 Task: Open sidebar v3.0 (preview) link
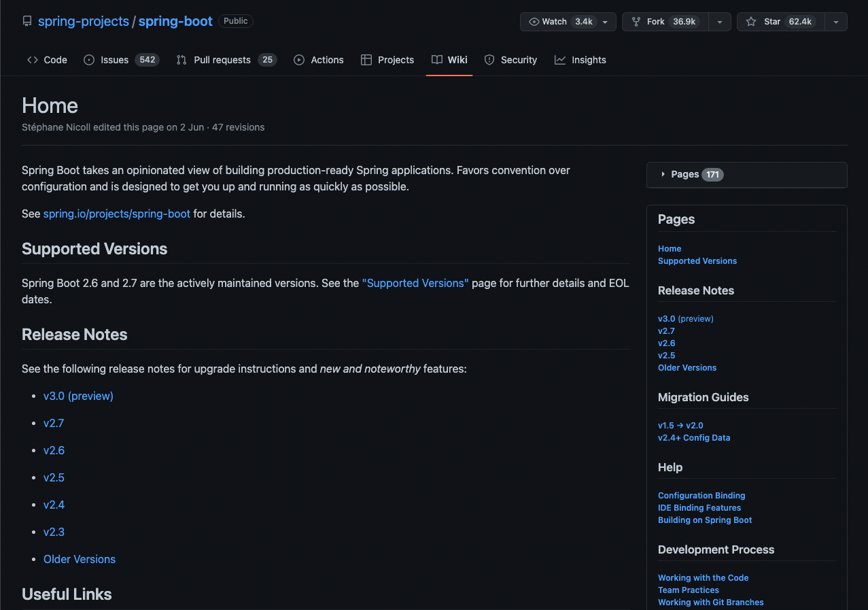point(686,319)
